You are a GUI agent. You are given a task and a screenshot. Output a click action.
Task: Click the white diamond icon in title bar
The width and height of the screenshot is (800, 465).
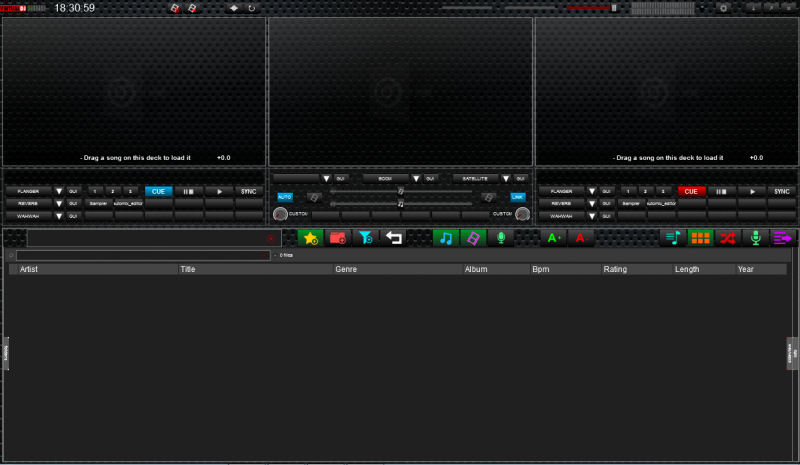pos(234,8)
